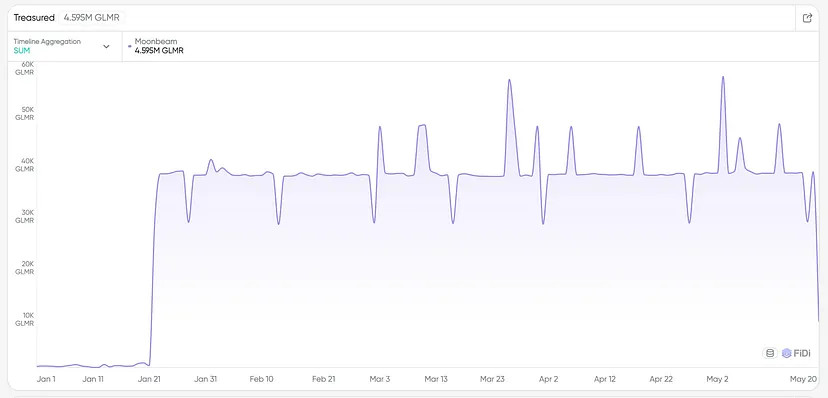This screenshot has height=398, width=828.
Task: Click the Apr 12 date label
Action: pos(605,379)
